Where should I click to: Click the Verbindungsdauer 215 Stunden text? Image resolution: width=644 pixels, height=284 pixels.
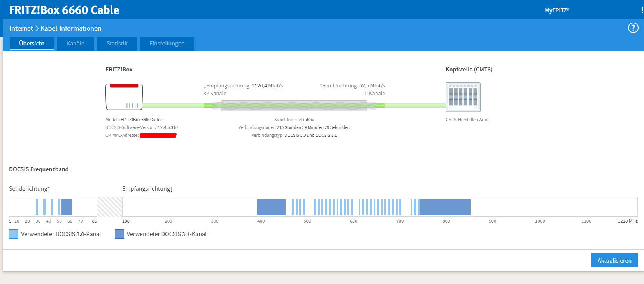[294, 127]
